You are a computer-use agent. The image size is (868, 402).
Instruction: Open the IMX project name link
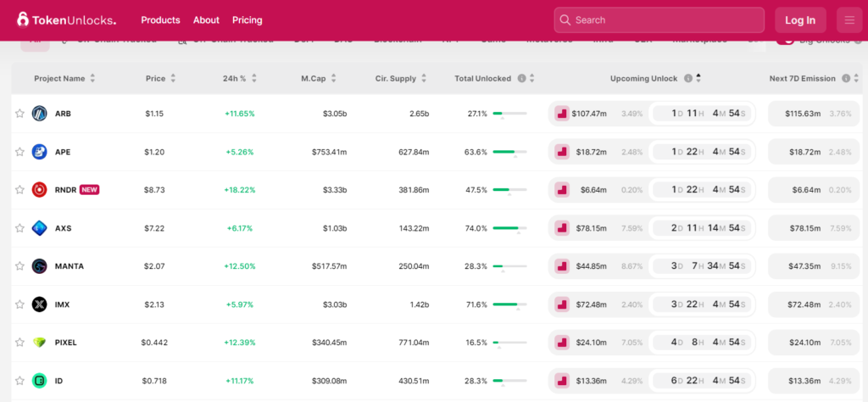coord(63,304)
